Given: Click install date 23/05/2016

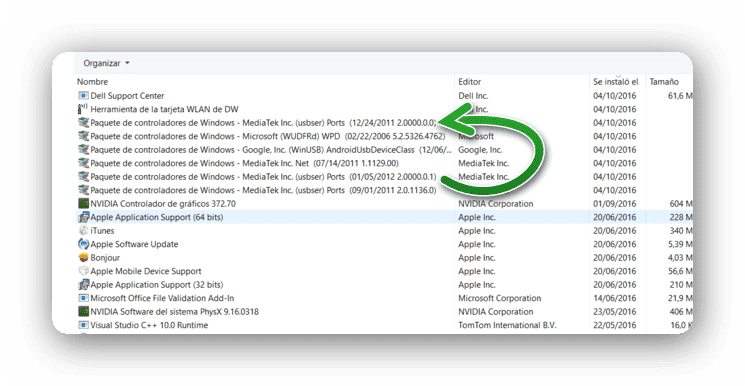Looking at the screenshot, I should click(614, 312).
